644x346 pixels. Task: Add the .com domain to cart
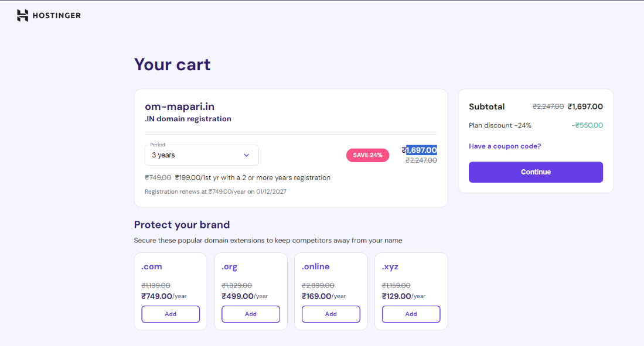tap(171, 314)
